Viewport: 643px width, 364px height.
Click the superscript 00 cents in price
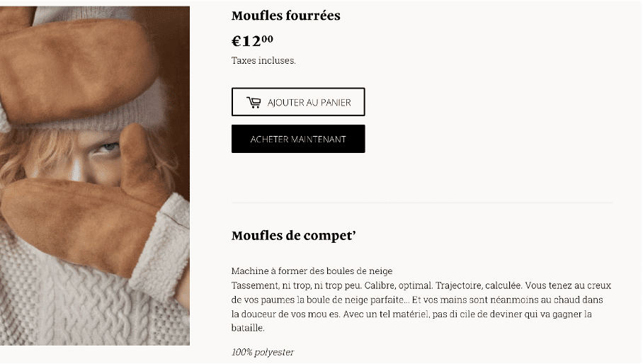(x=268, y=38)
